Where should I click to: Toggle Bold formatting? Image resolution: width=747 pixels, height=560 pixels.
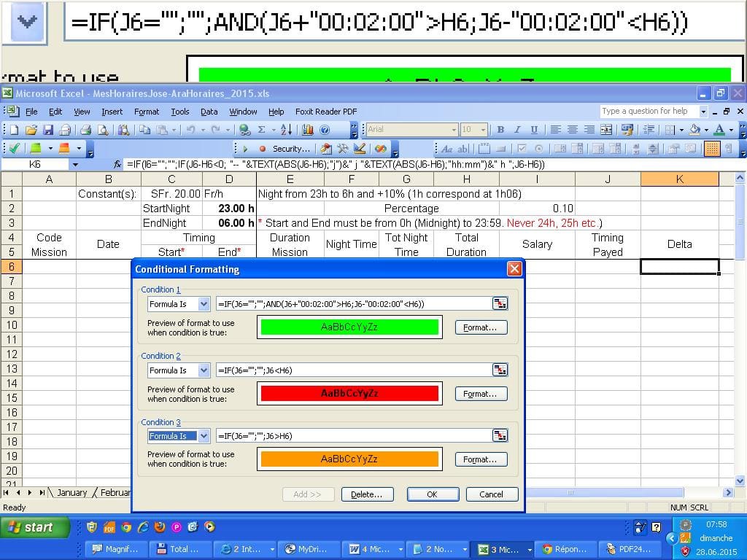point(500,130)
